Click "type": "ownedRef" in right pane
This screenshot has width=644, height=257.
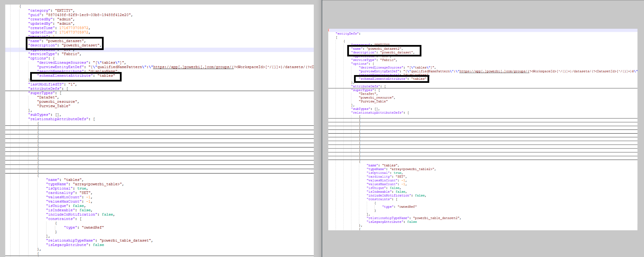[x=400, y=207]
